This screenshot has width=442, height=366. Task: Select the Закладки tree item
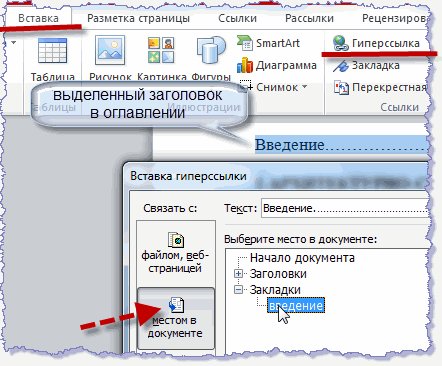[275, 290]
